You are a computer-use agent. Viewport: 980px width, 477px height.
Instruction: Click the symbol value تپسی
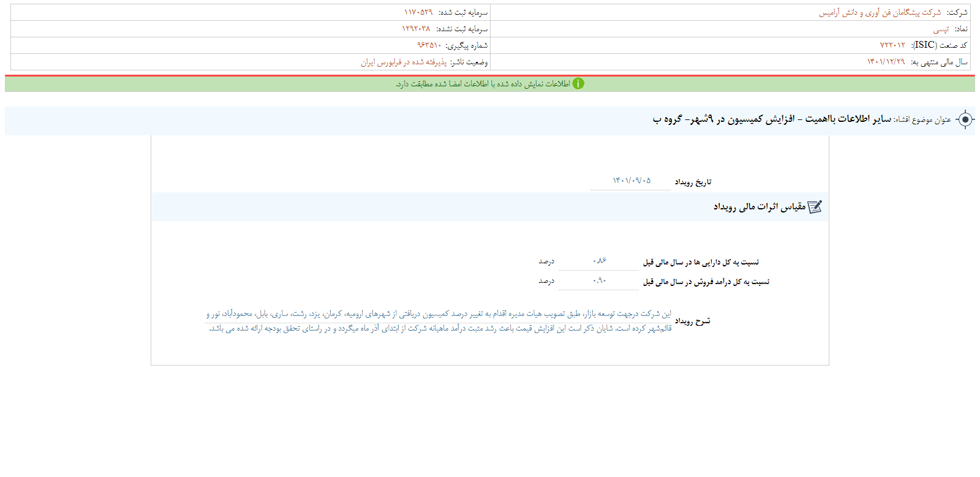point(941,29)
